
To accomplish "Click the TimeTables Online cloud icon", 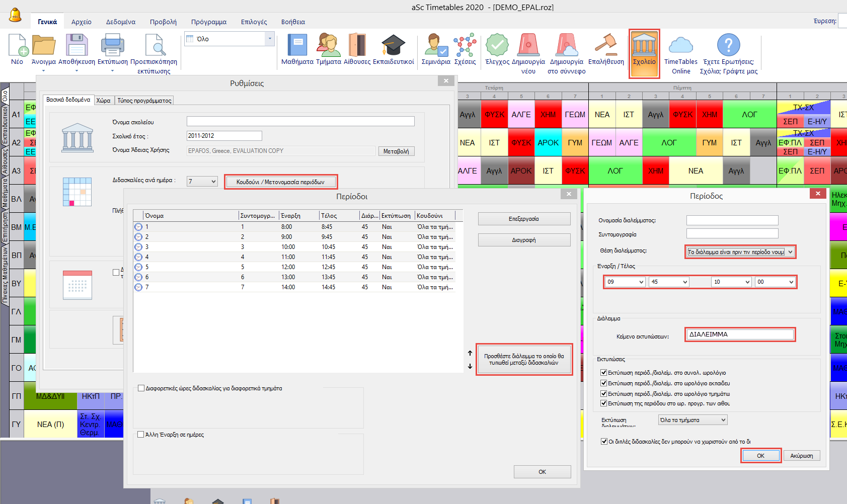I will point(680,46).
